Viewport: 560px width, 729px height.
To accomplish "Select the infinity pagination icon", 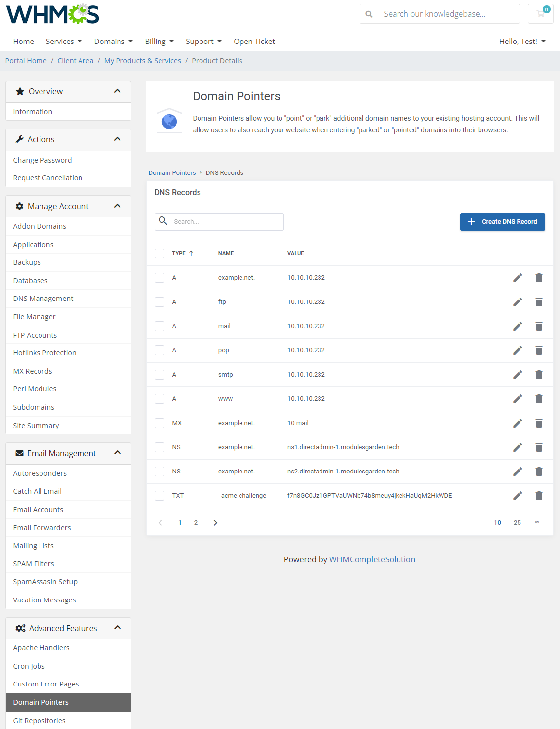I will pos(537,522).
